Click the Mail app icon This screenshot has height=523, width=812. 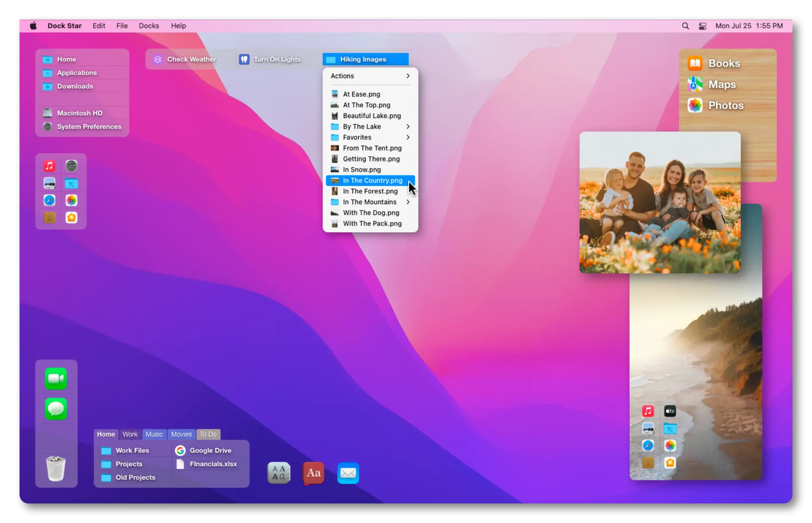pyautogui.click(x=348, y=473)
